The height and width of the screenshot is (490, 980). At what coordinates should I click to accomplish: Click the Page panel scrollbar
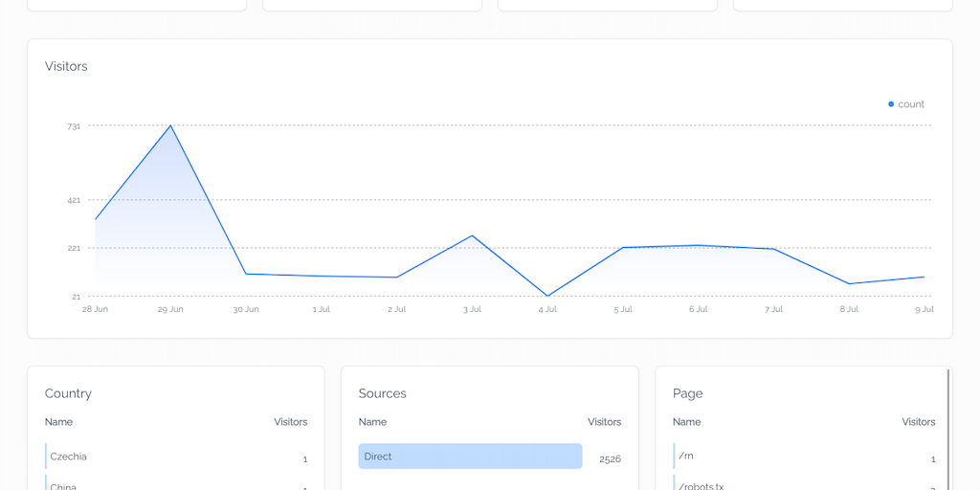(x=948, y=430)
